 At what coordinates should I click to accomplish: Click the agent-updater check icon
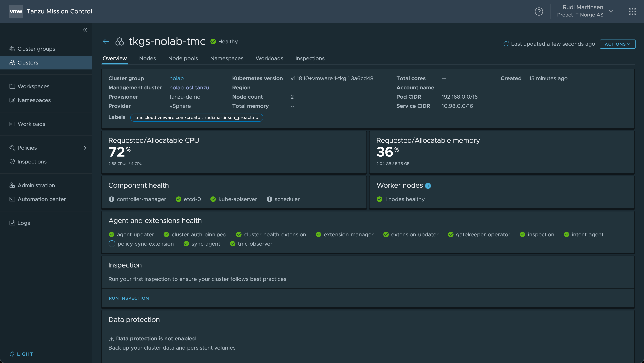click(112, 234)
